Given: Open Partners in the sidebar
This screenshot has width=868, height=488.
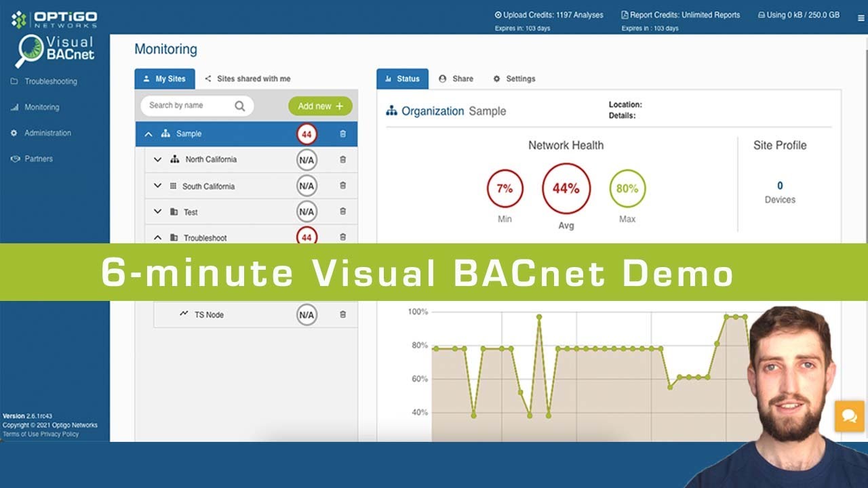Looking at the screenshot, I should pos(39,159).
